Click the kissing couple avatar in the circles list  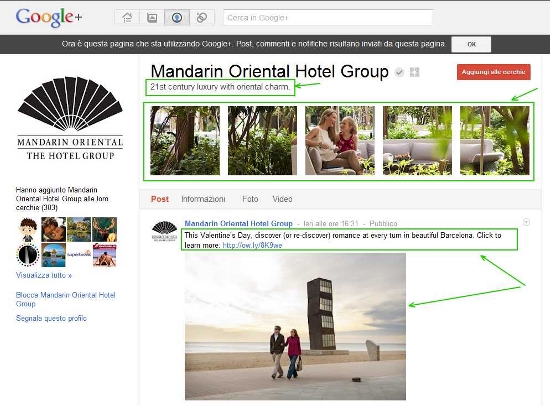pos(53,229)
